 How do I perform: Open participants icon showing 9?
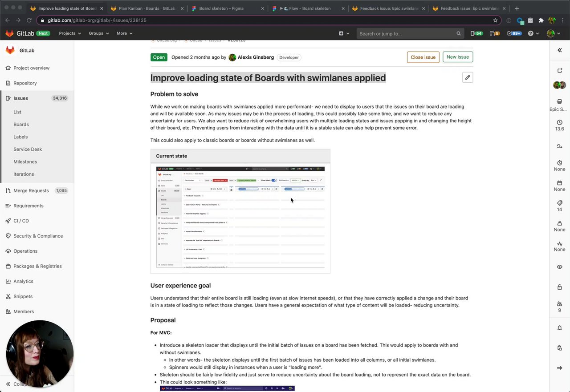point(560,307)
